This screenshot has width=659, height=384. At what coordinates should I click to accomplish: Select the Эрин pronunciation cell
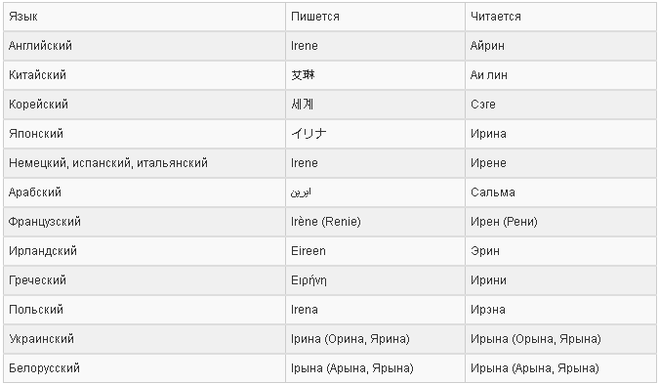[x=561, y=251]
